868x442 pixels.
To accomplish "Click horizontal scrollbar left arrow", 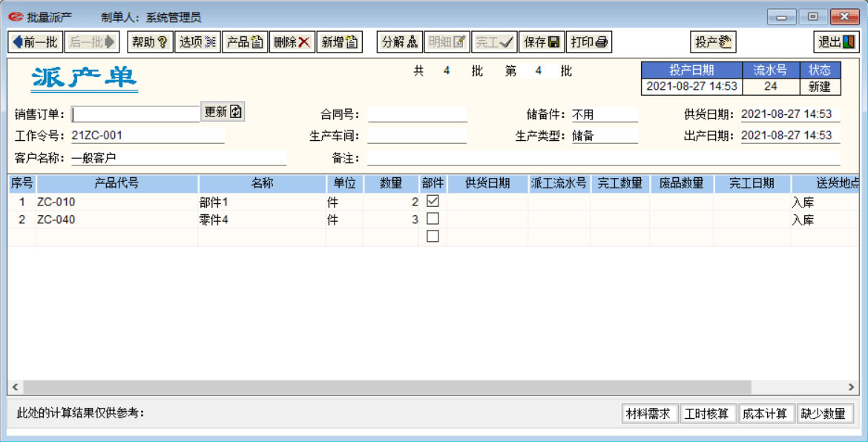I will pos(15,386).
